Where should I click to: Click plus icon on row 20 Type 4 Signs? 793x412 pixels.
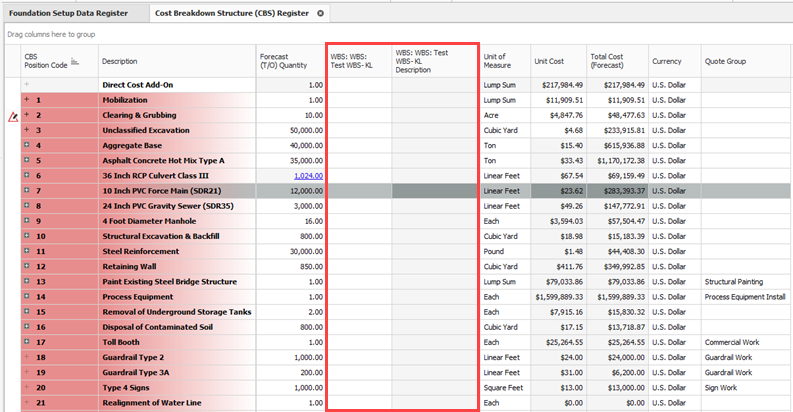pyautogui.click(x=27, y=387)
